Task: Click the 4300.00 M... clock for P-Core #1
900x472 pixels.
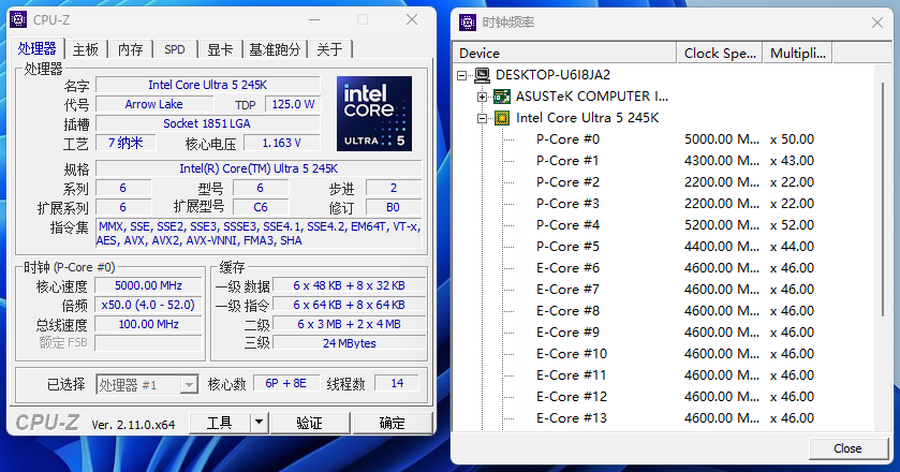Action: [721, 161]
